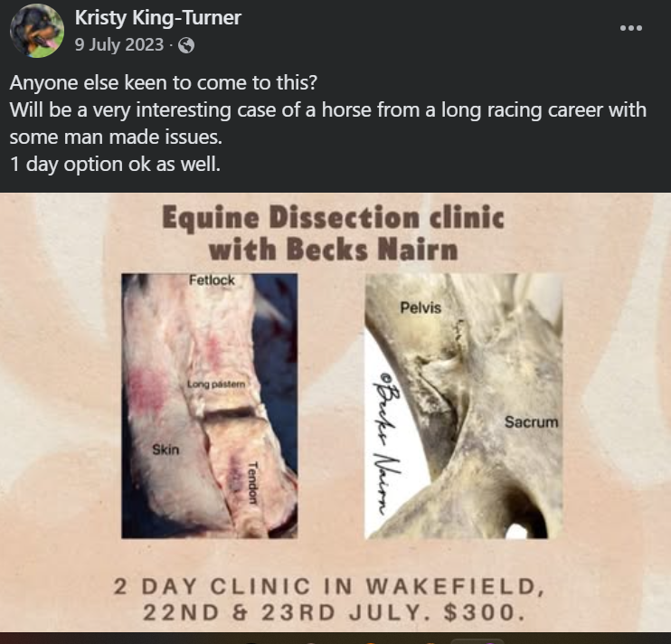This screenshot has height=644, width=671.
Task: Open the pelvis and sacrum bone photo
Action: coord(463,405)
